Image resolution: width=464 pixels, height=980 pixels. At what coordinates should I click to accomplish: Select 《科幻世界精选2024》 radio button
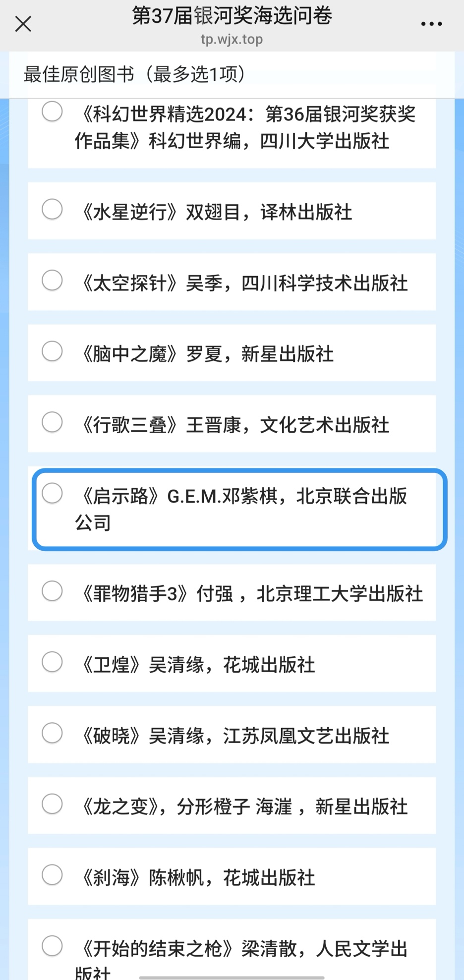coord(52,112)
